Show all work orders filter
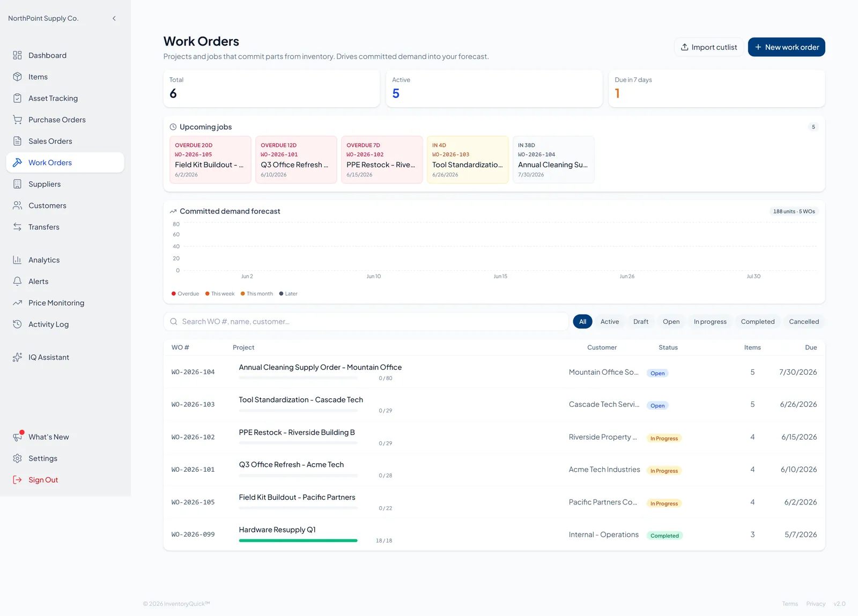 [x=582, y=322]
